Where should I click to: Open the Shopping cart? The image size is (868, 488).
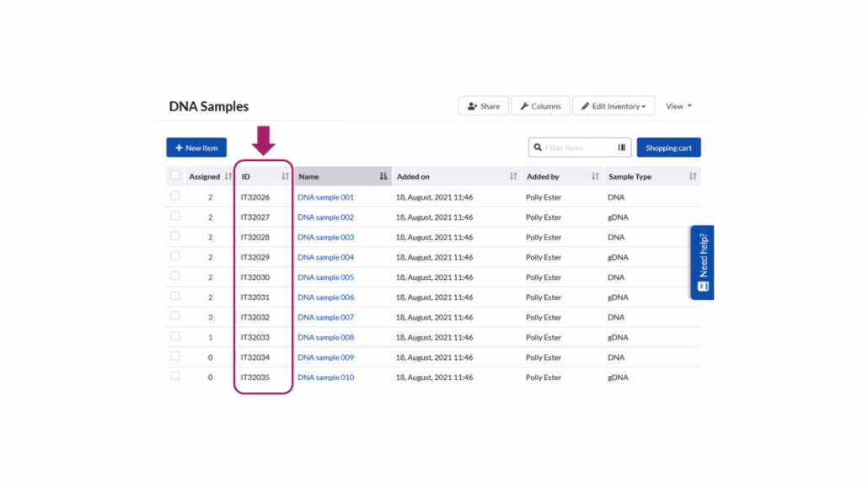tap(668, 147)
